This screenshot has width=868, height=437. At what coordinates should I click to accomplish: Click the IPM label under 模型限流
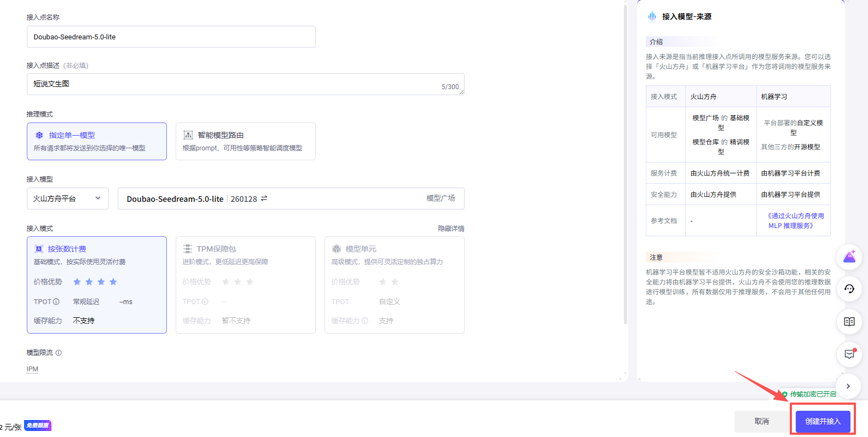(x=32, y=369)
